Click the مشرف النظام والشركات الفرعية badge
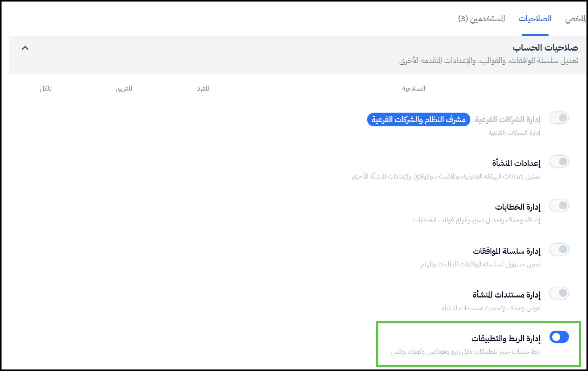588x371 pixels. tap(419, 119)
